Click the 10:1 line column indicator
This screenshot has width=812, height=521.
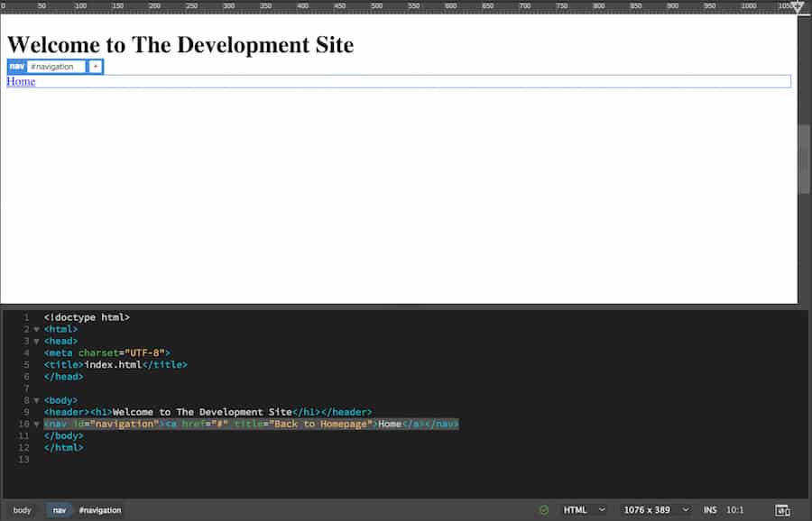[735, 509]
